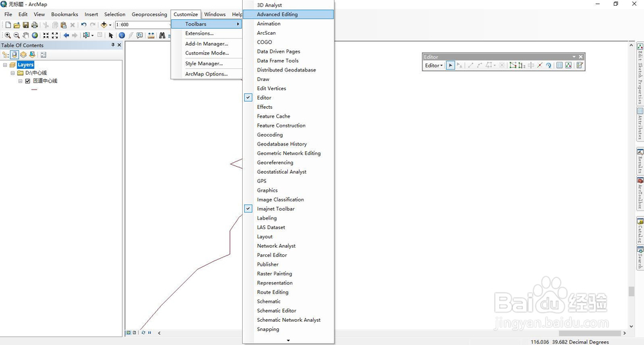The height and width of the screenshot is (345, 644).
Task: Click the Find binoculars icon
Action: pos(162,35)
